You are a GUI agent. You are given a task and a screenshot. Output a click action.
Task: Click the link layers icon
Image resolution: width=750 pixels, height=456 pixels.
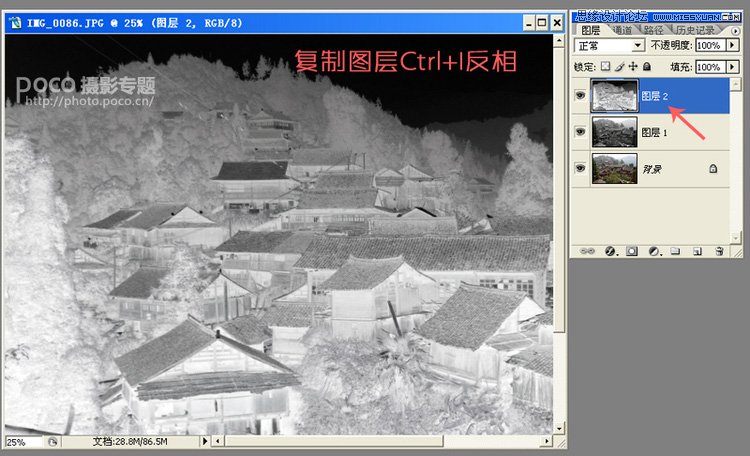coord(587,251)
